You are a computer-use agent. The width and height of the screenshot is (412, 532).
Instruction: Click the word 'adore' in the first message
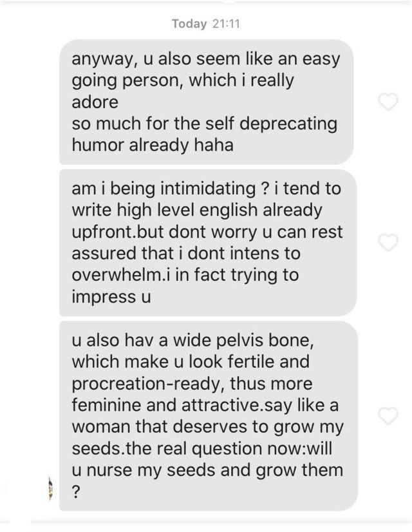95,102
